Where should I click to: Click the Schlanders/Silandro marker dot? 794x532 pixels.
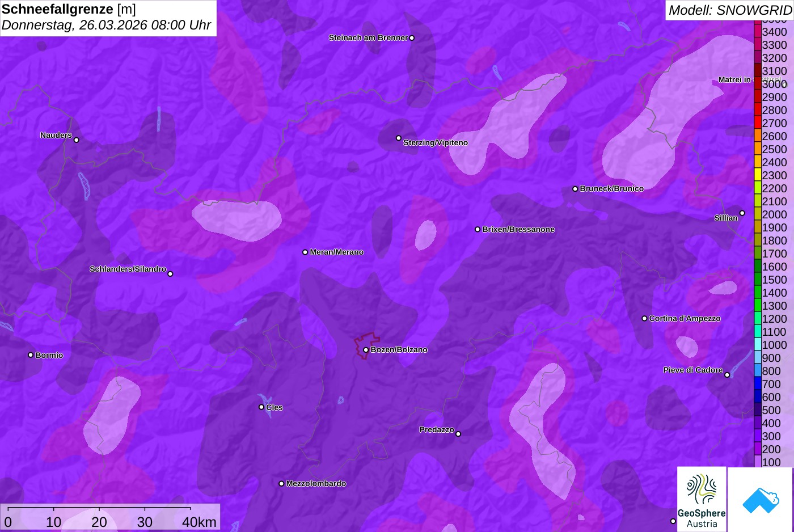[x=170, y=274]
